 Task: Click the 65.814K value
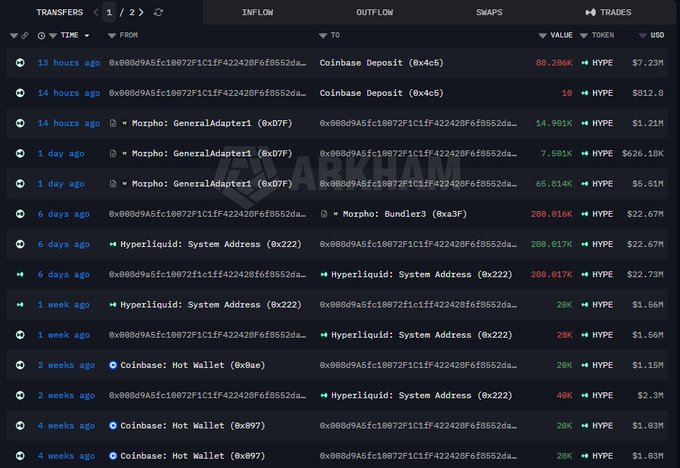pyautogui.click(x=554, y=184)
